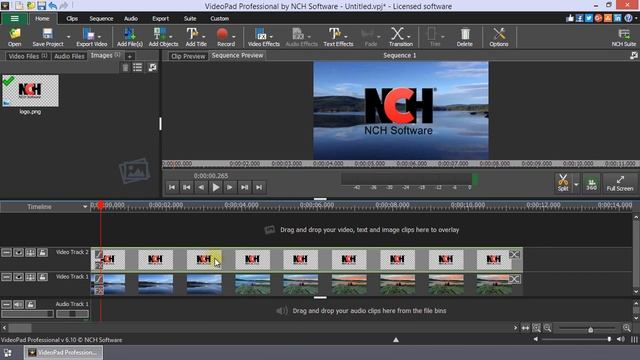Play the sequence preview
The image size is (640, 360).
(x=216, y=187)
